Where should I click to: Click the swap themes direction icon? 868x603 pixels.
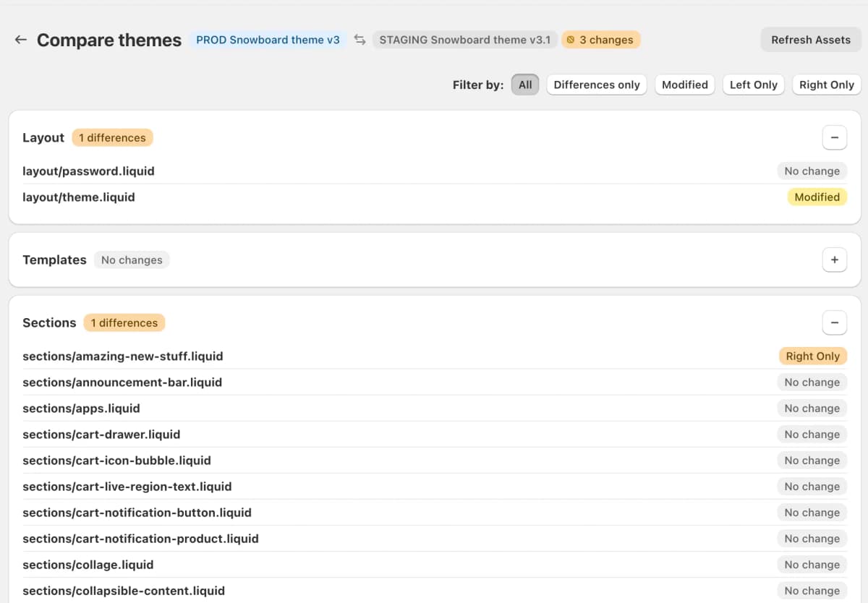click(359, 40)
